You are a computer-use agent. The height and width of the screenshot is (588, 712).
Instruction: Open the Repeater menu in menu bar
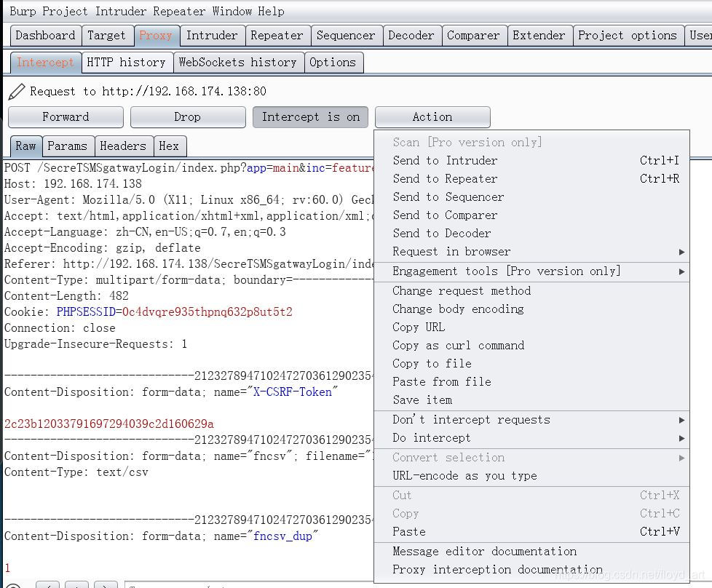tap(179, 12)
